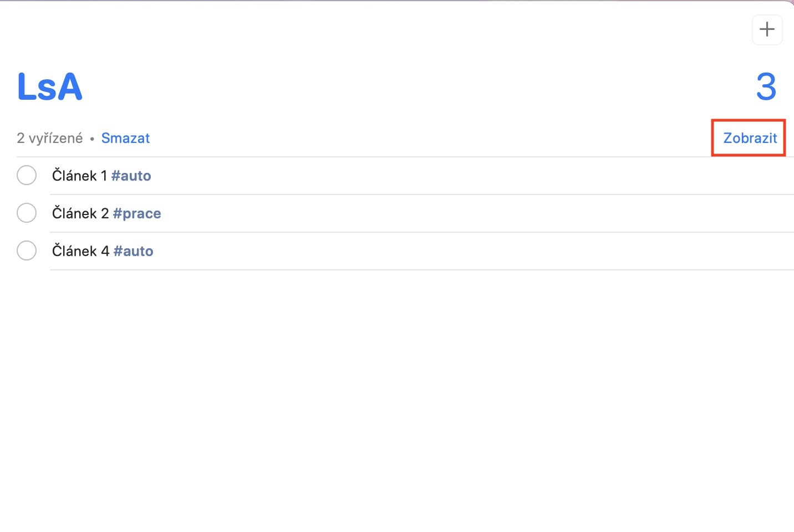Edit the "Článek 2" reminder title
This screenshot has width=794, height=532.
click(x=80, y=213)
